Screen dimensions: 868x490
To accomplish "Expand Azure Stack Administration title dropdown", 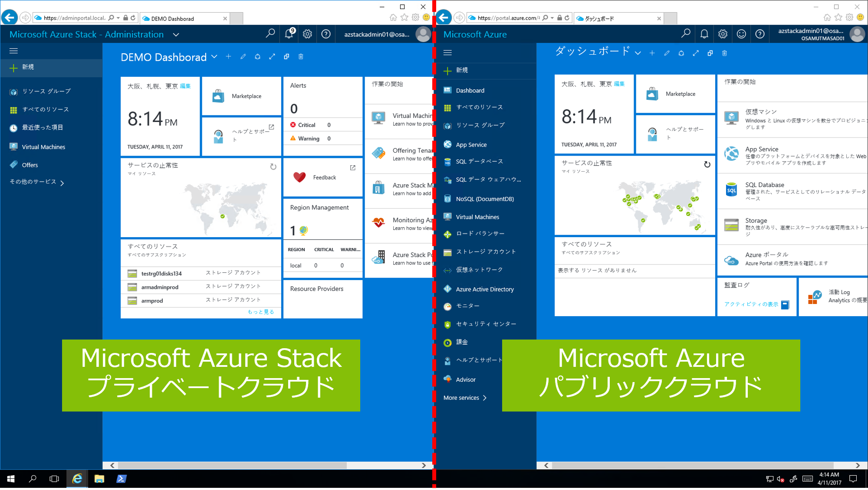I will coord(176,35).
